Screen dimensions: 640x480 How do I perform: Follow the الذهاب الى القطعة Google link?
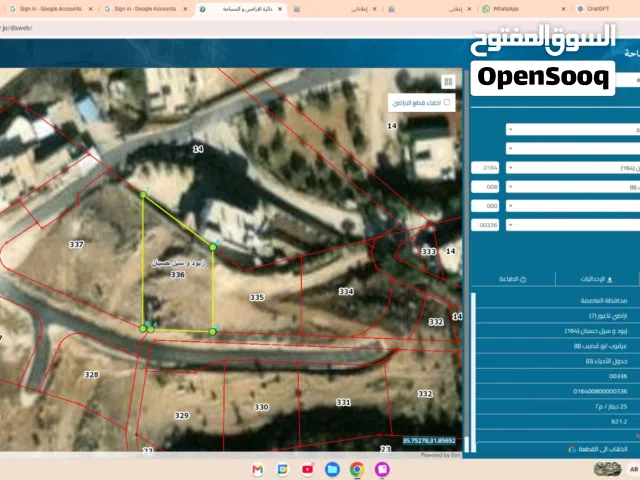pyautogui.click(x=598, y=449)
